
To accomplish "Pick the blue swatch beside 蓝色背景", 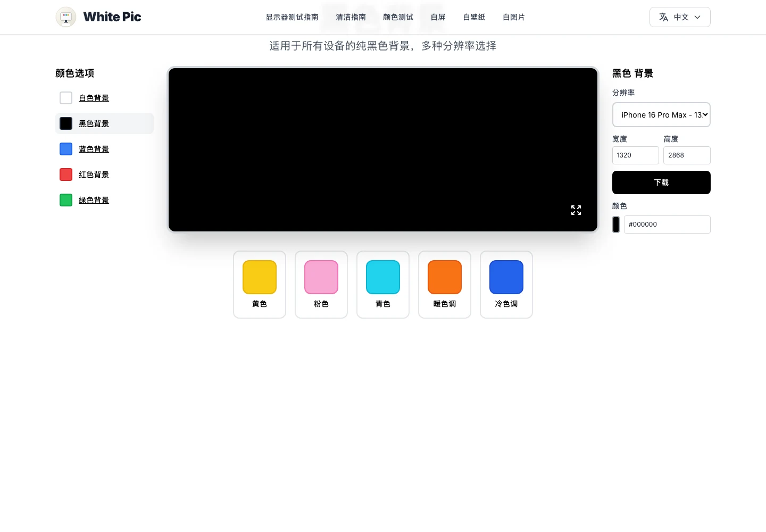I will (66, 149).
